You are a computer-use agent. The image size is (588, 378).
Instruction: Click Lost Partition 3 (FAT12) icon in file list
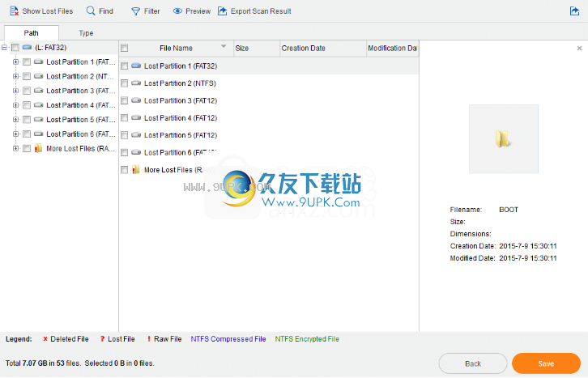tap(136, 100)
